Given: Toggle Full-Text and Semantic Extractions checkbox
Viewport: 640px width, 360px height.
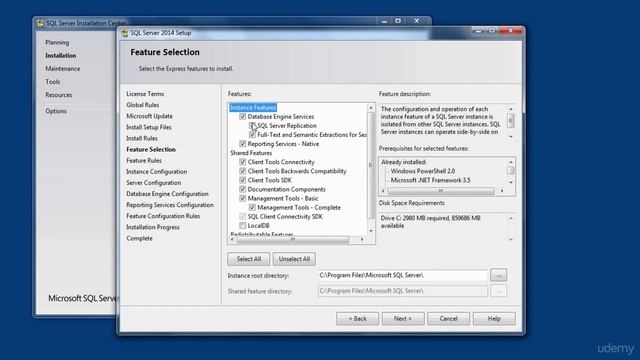Looking at the screenshot, I should (252, 135).
